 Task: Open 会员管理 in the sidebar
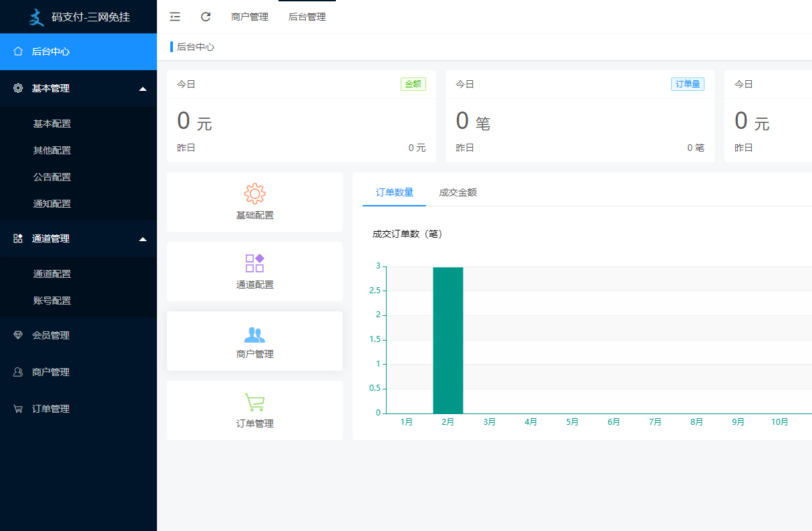coord(51,335)
